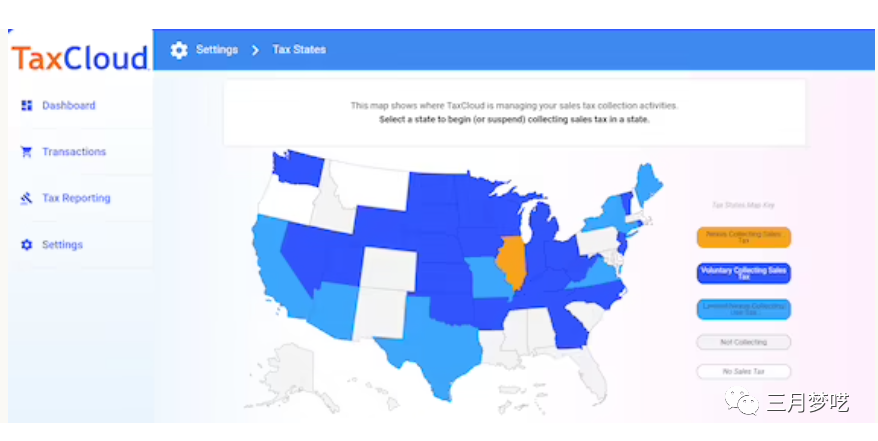878x441 pixels.
Task: Click the No Sales Tax legend button
Action: coord(743,371)
